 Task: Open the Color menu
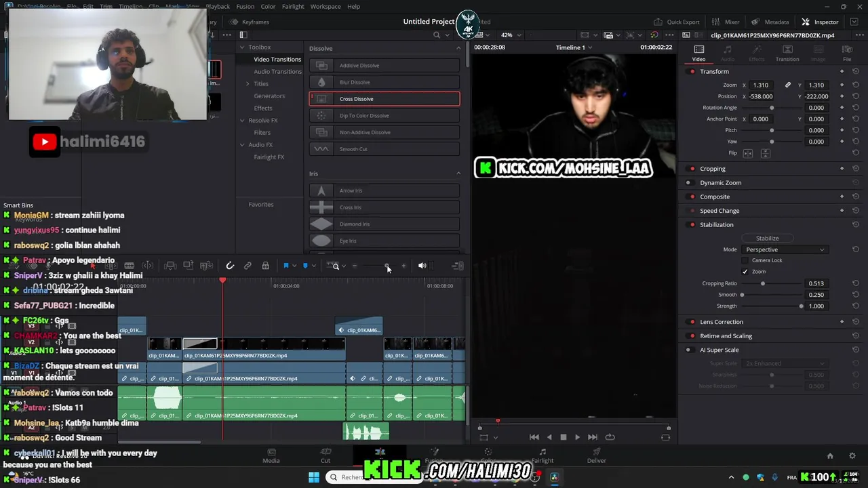(269, 6)
